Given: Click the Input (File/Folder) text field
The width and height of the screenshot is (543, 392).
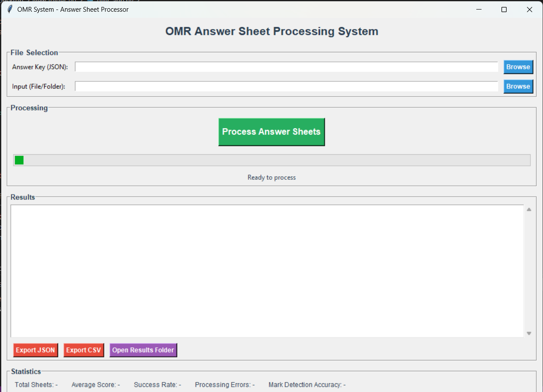Looking at the screenshot, I should coord(287,86).
